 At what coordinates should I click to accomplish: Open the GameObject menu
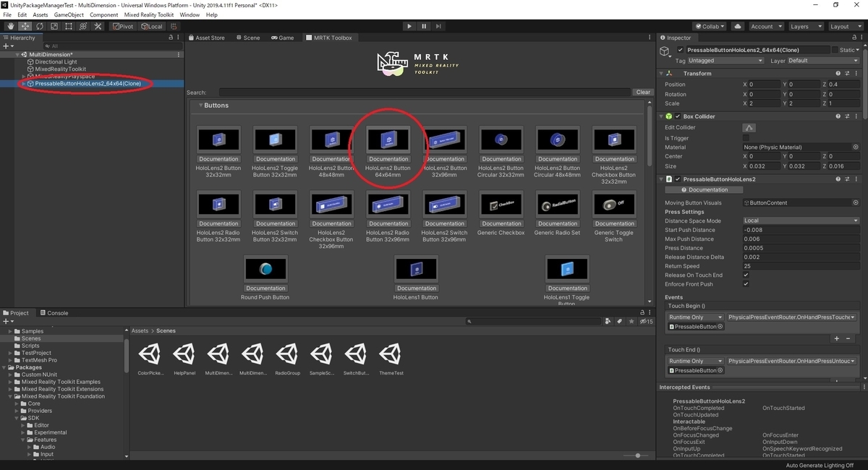69,14
